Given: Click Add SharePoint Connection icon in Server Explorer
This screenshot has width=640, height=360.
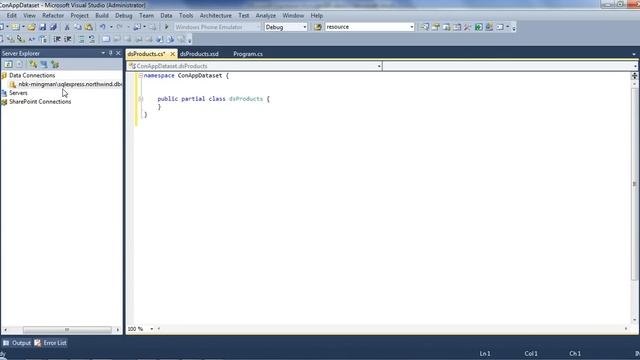Looking at the screenshot, I should tap(55, 64).
